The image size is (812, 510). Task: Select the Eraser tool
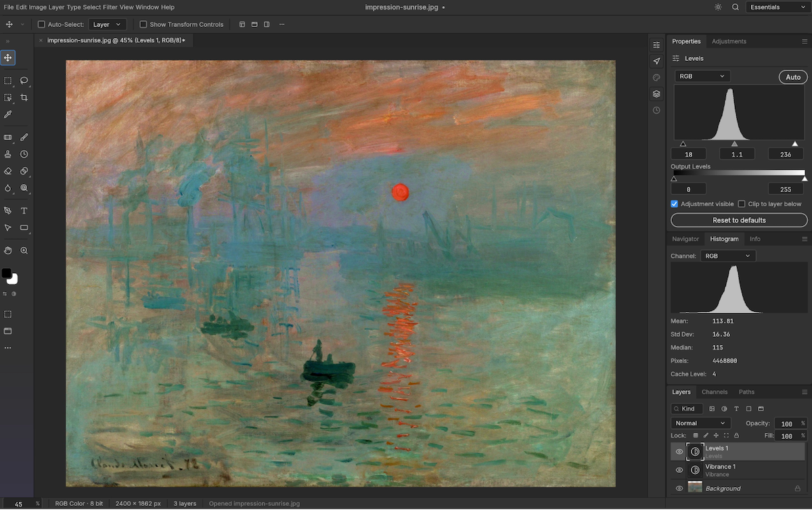point(8,171)
